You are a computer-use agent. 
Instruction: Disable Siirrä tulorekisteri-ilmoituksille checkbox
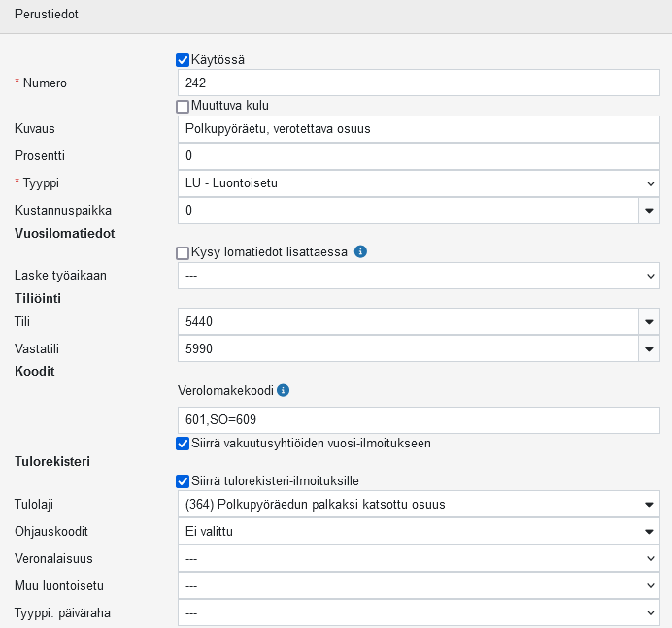(x=183, y=480)
